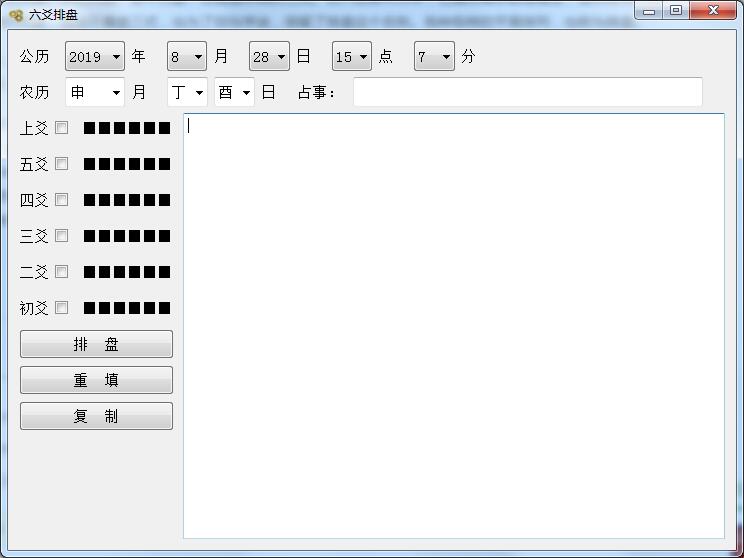
Task: Expand the day dropdown showing 28
Action: [x=269, y=56]
